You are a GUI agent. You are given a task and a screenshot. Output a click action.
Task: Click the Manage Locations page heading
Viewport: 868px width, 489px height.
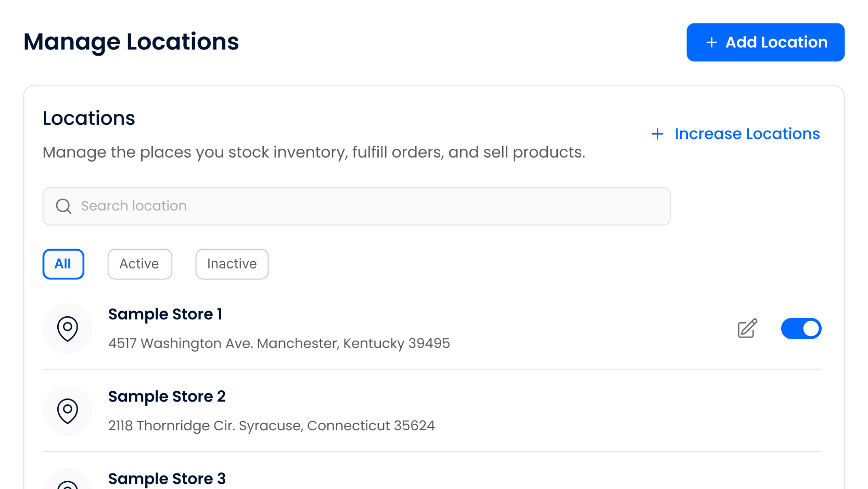[131, 42]
